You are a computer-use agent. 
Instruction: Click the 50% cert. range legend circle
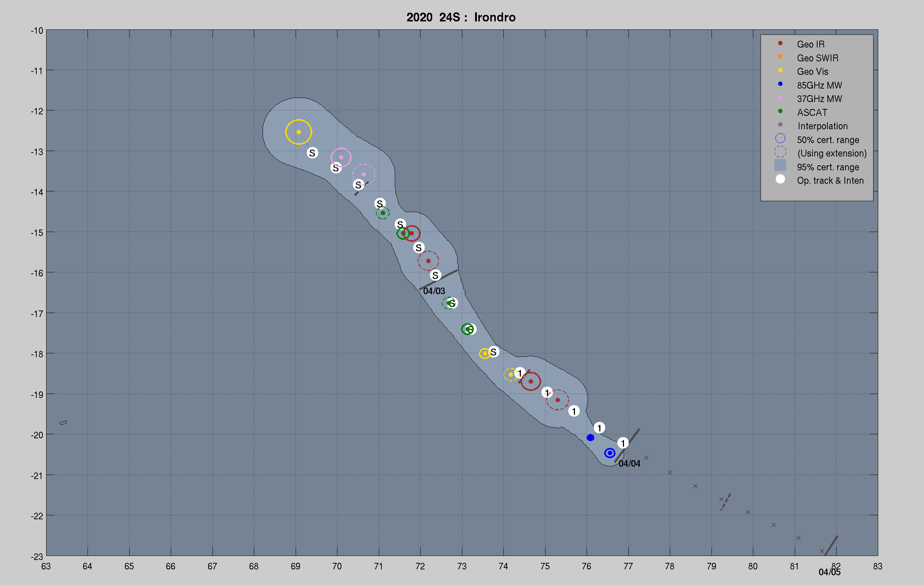tap(780, 138)
